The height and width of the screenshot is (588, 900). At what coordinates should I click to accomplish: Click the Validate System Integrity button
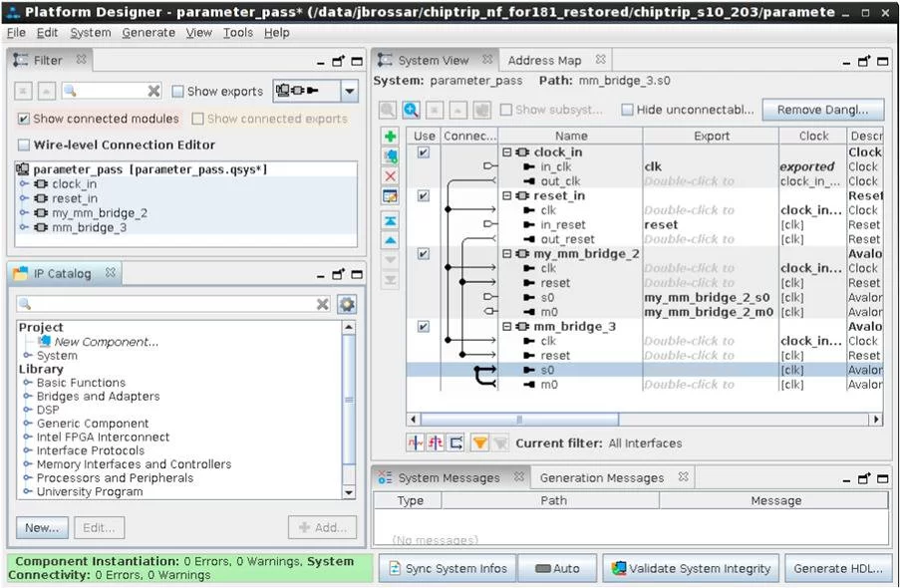pyautogui.click(x=692, y=568)
